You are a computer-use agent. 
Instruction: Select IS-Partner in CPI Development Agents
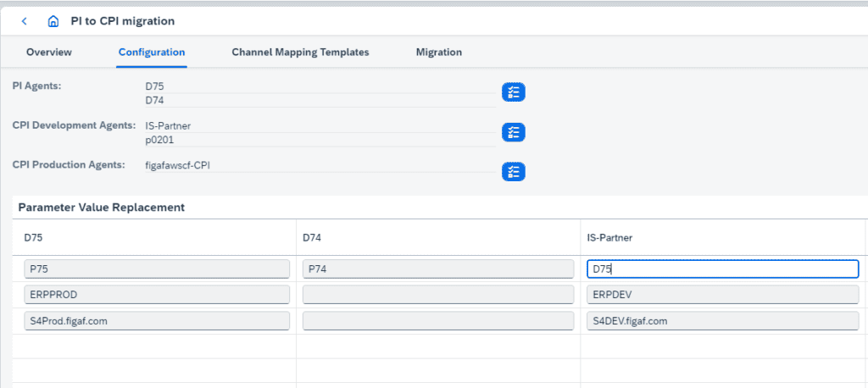coord(168,126)
